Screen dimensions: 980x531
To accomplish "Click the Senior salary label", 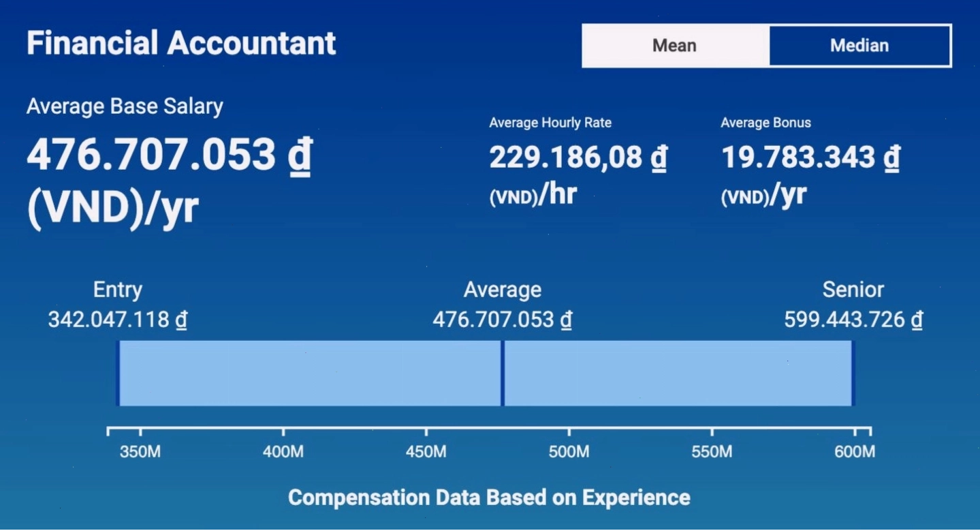I will 853,290.
